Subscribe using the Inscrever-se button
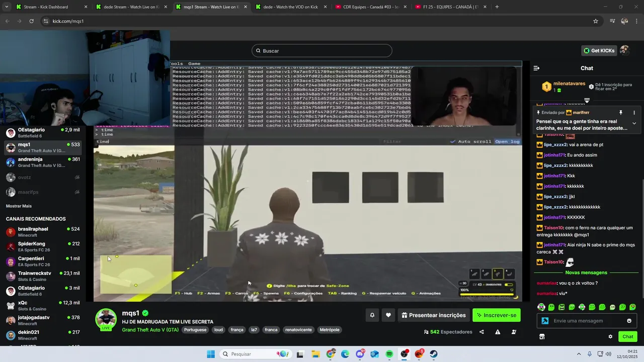The width and height of the screenshot is (644, 362). click(497, 315)
